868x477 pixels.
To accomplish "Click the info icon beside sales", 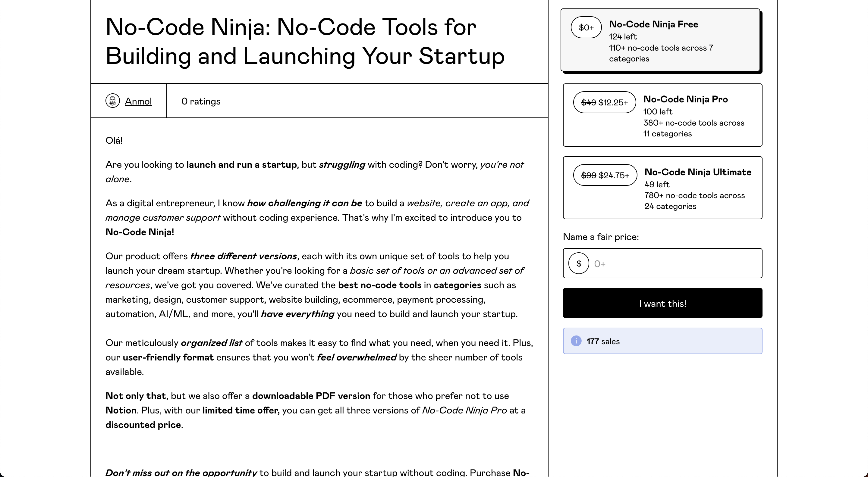I will [576, 341].
